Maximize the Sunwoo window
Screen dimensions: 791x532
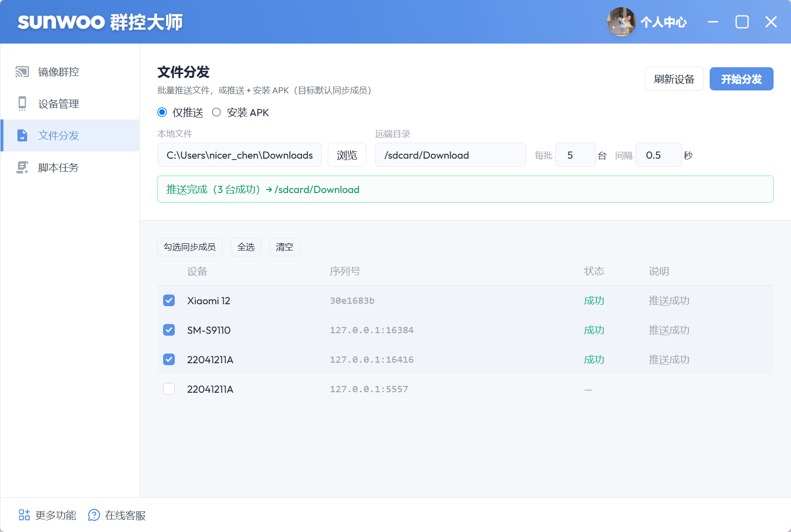point(742,22)
